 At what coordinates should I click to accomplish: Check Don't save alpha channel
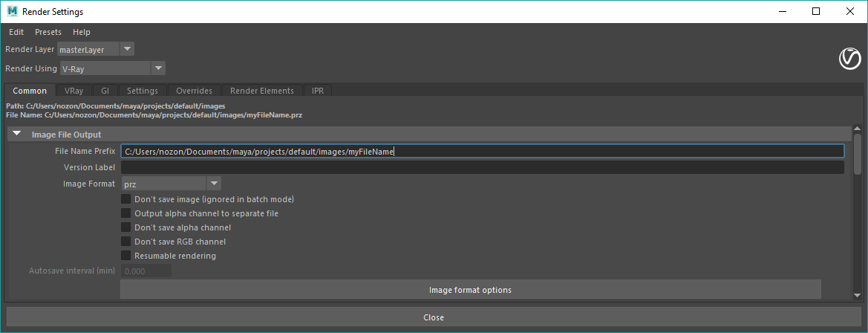[125, 227]
